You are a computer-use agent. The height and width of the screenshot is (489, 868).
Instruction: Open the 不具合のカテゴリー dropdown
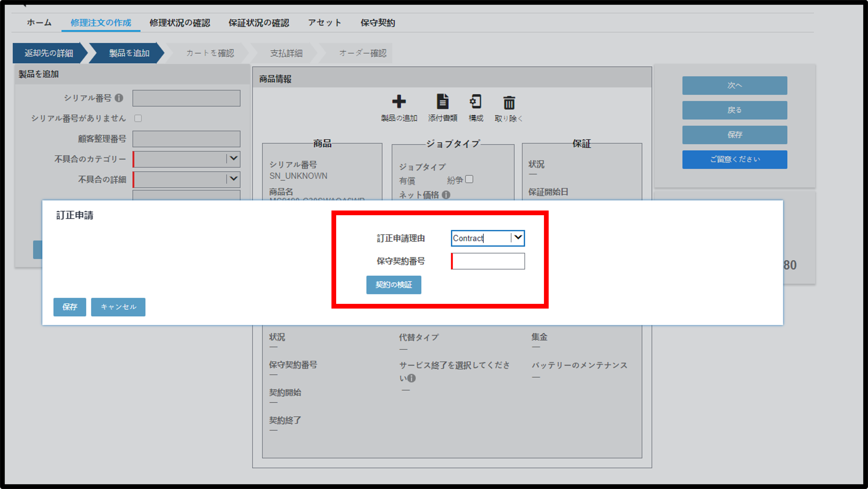pyautogui.click(x=186, y=159)
